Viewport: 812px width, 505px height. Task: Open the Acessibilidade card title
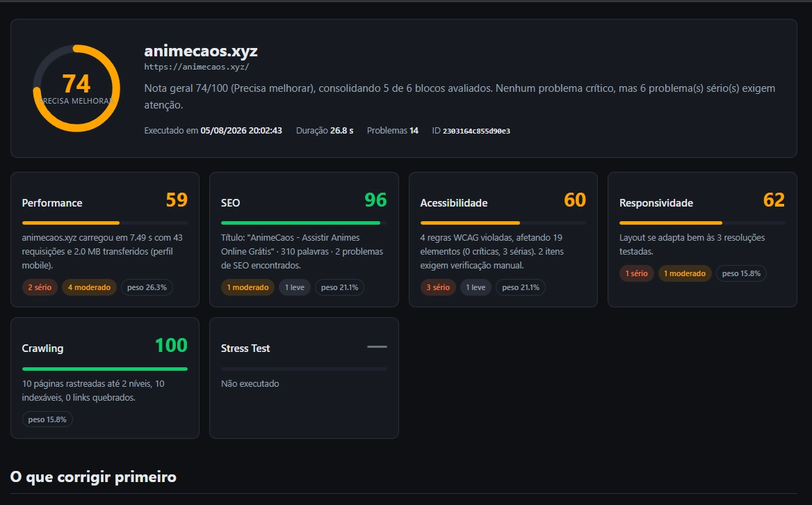click(454, 203)
